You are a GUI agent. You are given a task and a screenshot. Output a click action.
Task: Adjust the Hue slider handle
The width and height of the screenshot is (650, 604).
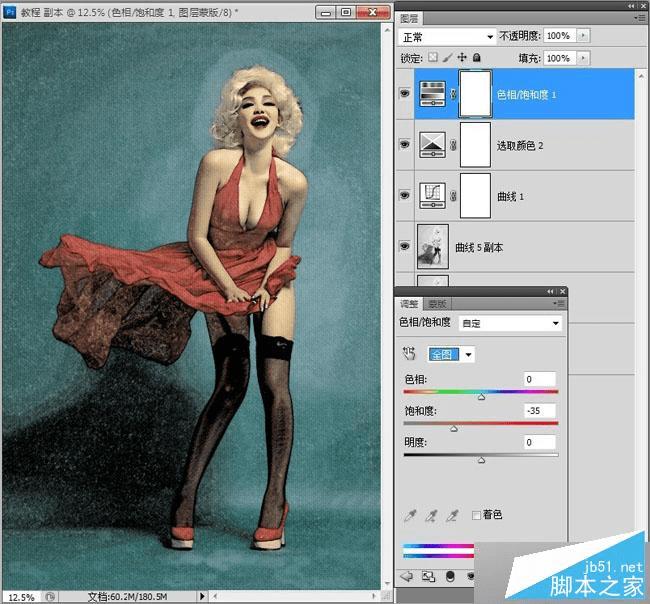click(x=481, y=397)
